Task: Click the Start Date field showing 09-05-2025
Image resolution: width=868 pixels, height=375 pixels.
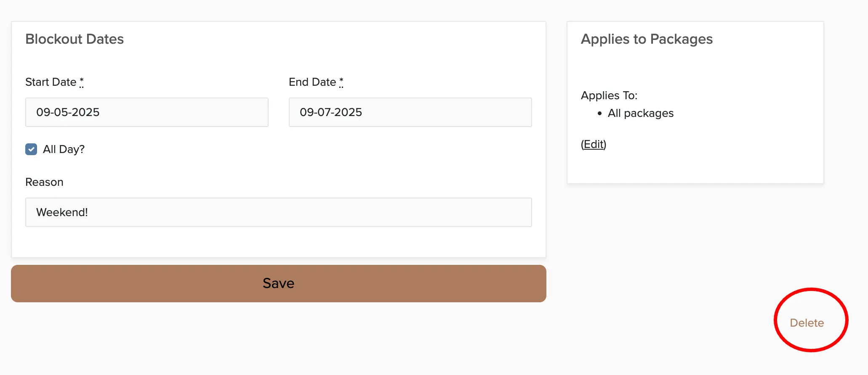Action: point(147,112)
